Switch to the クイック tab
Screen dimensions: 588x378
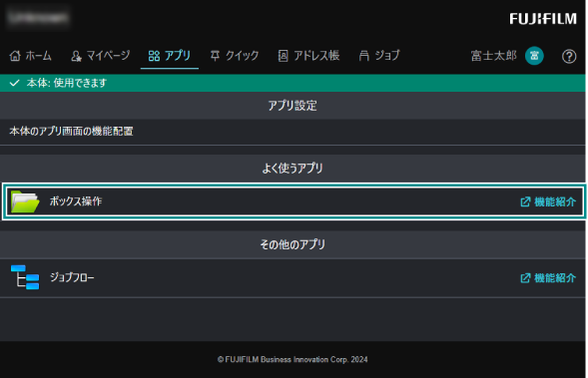(x=235, y=56)
